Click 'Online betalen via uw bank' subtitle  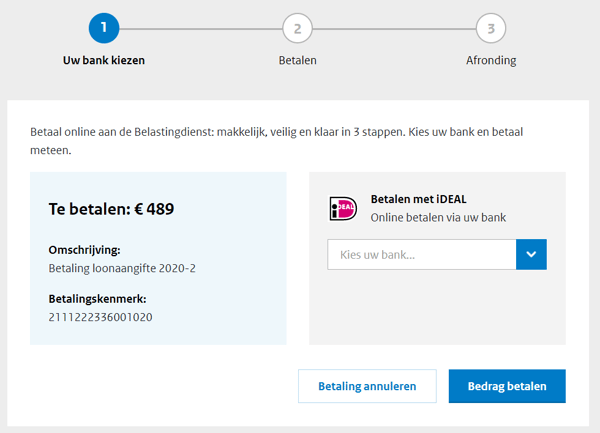[x=438, y=218]
